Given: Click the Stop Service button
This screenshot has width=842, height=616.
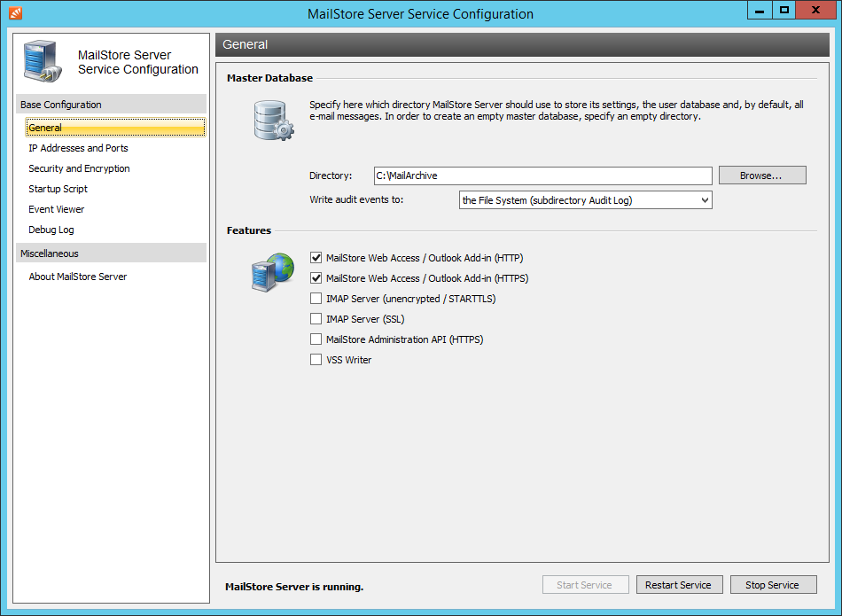Looking at the screenshot, I should (773, 585).
